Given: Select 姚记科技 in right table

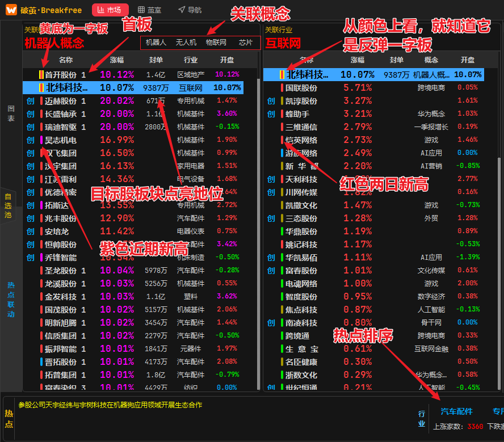Looking at the screenshot, I should pos(301,245).
